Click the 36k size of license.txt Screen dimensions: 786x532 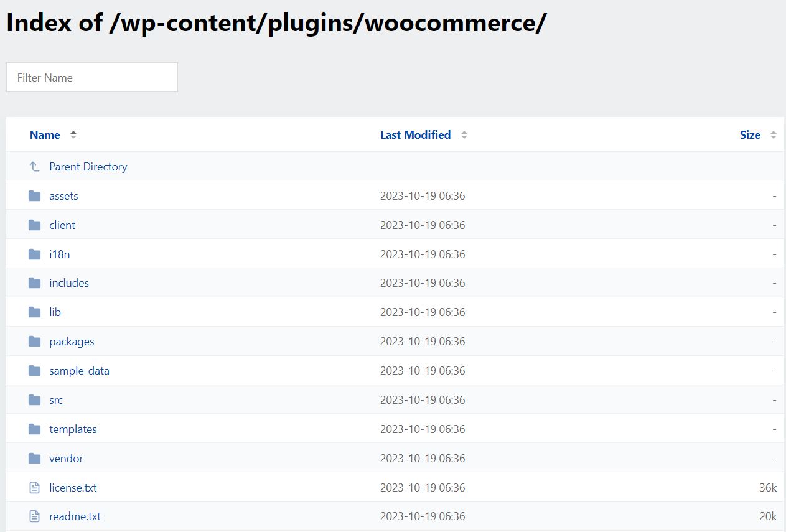768,488
